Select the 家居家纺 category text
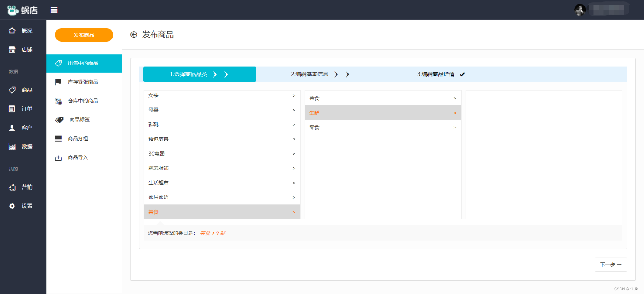This screenshot has height=294, width=644. click(158, 197)
